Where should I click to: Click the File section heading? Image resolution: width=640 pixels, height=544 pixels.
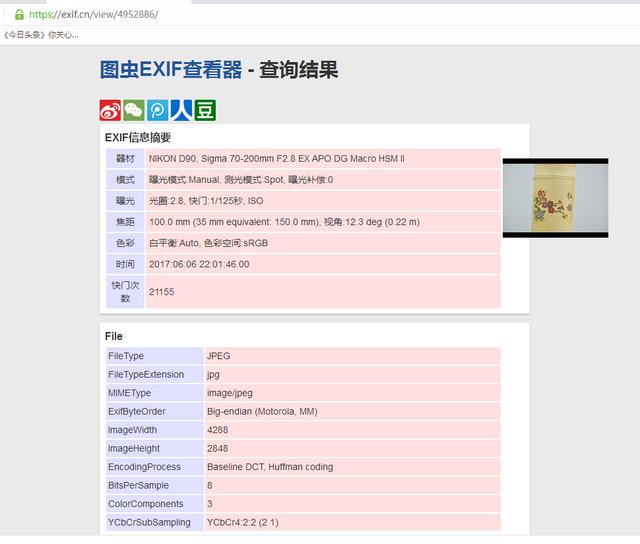[113, 336]
